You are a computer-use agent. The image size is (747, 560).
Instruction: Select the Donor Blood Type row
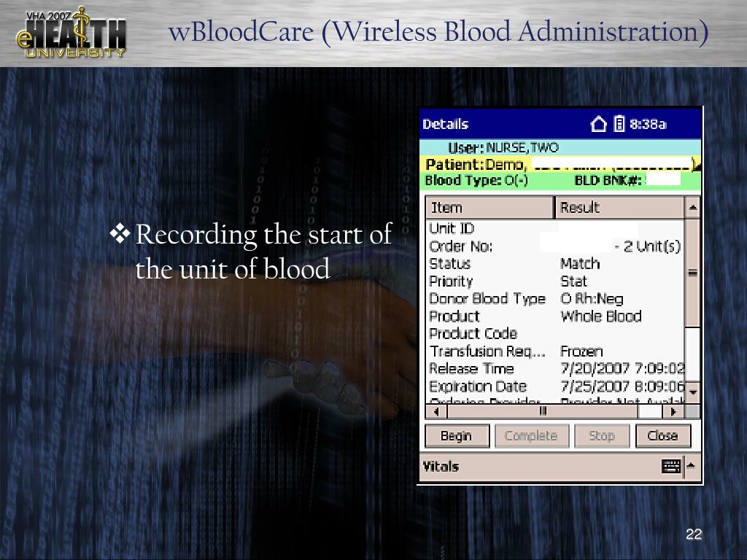(x=555, y=298)
